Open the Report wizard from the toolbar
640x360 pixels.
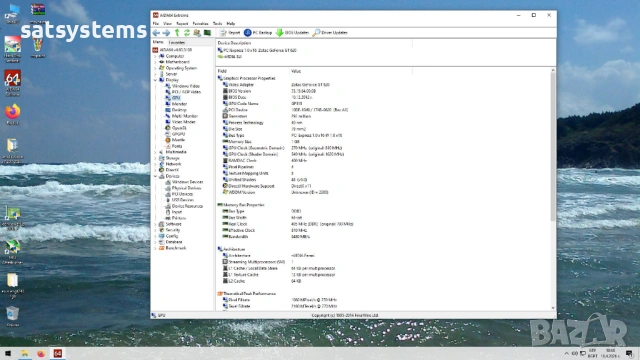pos(230,33)
